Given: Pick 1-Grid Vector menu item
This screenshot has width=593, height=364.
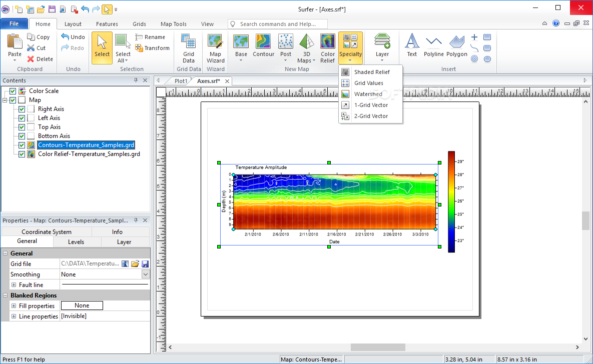Looking at the screenshot, I should click(x=370, y=105).
